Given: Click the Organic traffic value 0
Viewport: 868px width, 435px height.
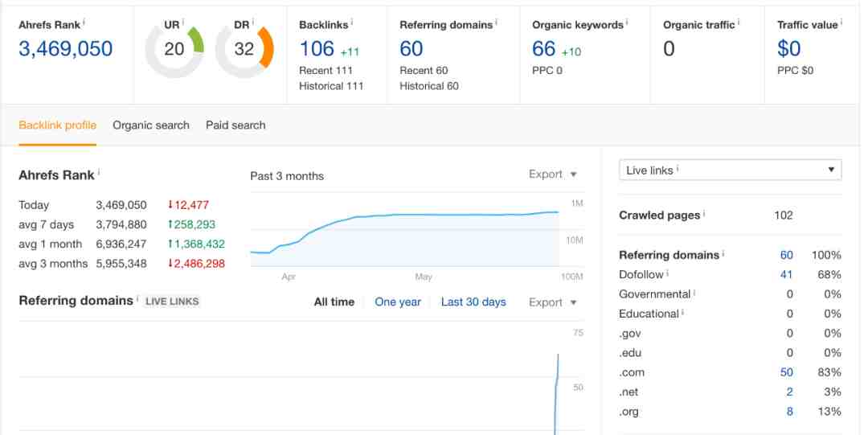Looking at the screenshot, I should pyautogui.click(x=669, y=49).
